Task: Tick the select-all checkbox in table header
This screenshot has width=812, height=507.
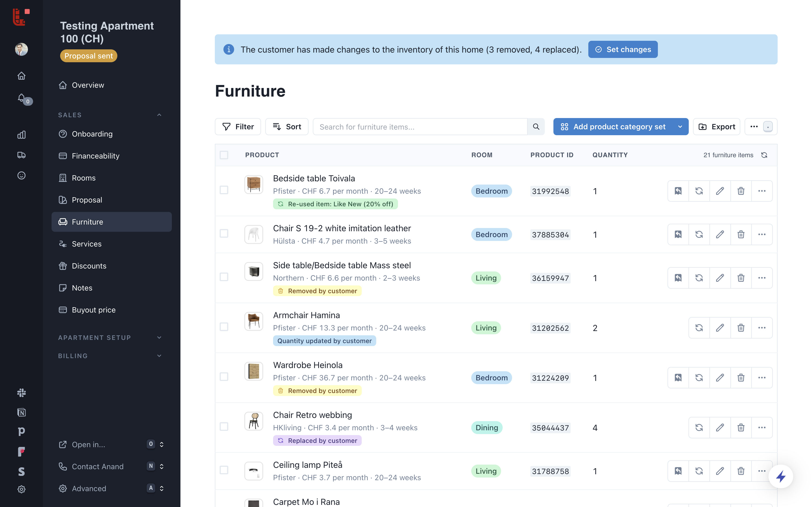Action: pos(224,155)
